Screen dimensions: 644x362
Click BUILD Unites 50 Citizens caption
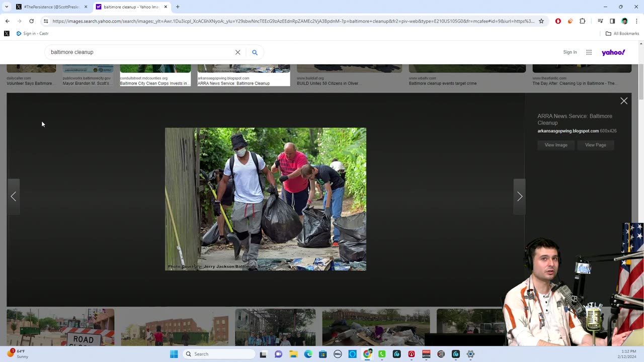(x=329, y=83)
